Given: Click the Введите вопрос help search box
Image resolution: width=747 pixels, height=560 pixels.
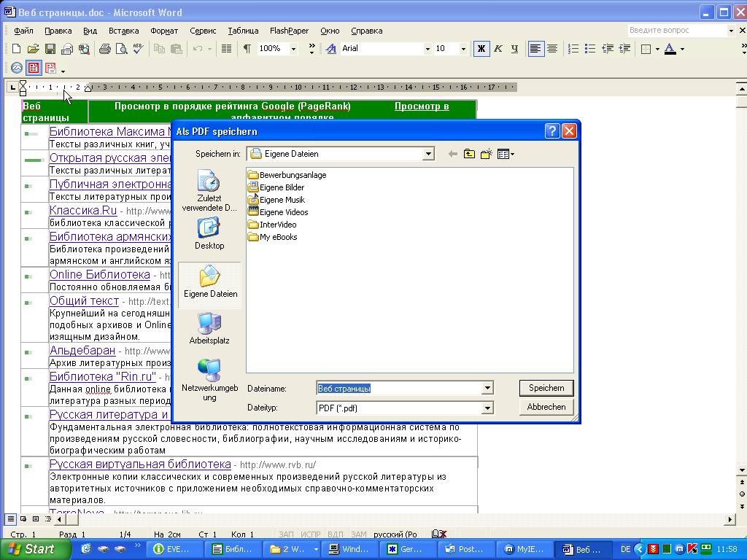Looking at the screenshot, I should (x=677, y=31).
